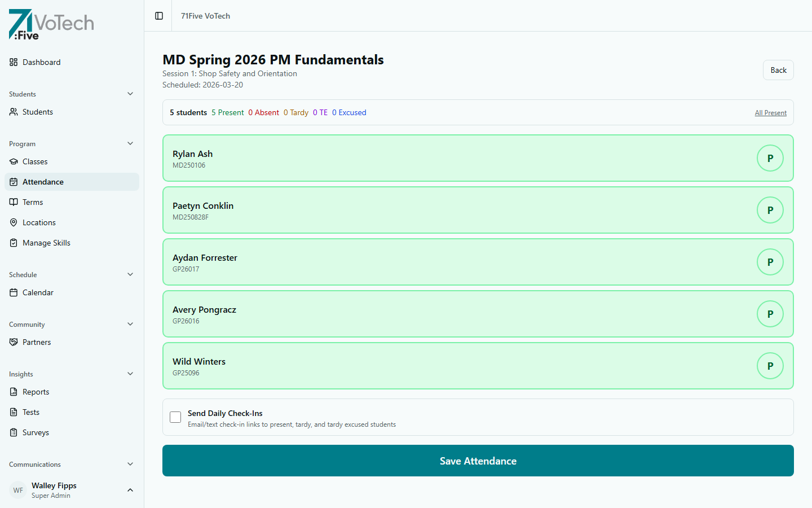Toggle Wild Winters' attendance status
This screenshot has width=812, height=508.
tap(770, 366)
